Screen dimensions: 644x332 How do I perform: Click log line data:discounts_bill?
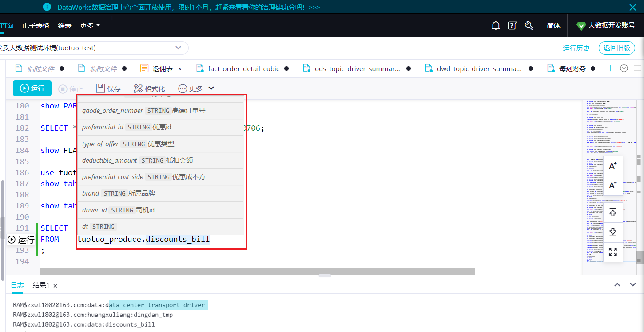tap(84, 324)
